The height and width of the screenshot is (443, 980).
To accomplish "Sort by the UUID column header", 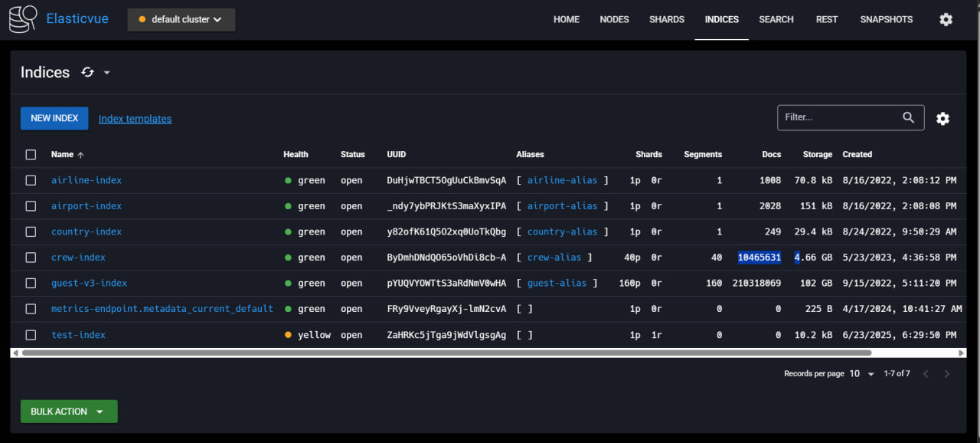I will click(x=397, y=155).
